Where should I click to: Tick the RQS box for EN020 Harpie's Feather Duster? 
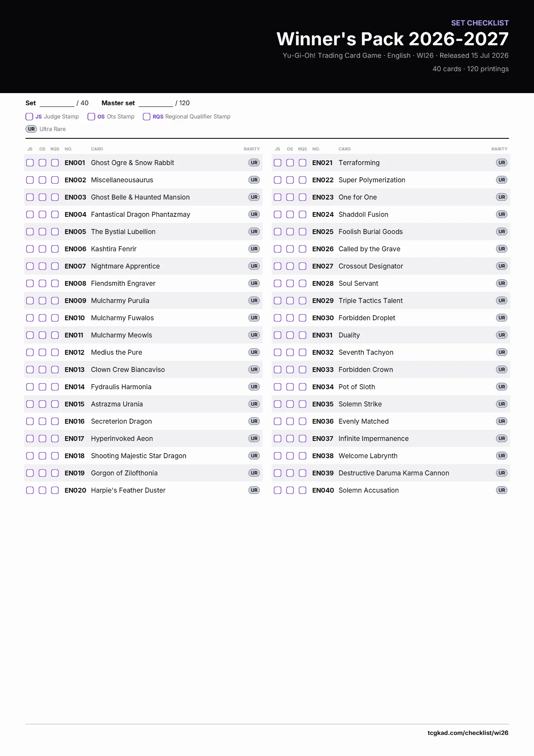(x=55, y=490)
